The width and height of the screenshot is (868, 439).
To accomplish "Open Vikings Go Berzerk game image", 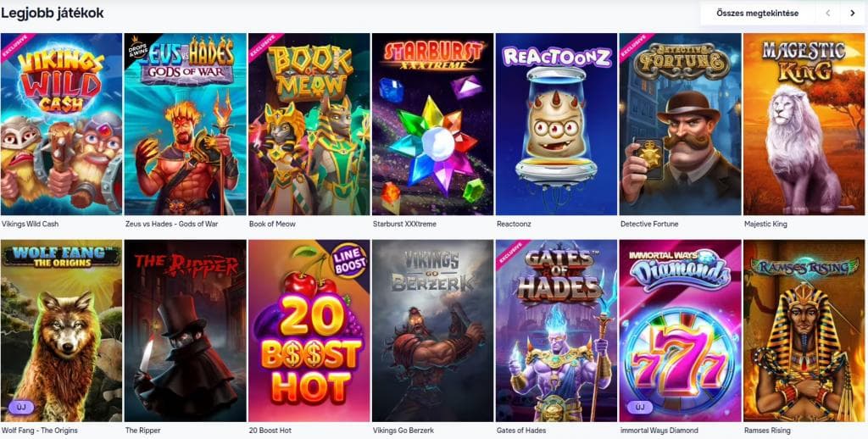I will pos(432,331).
